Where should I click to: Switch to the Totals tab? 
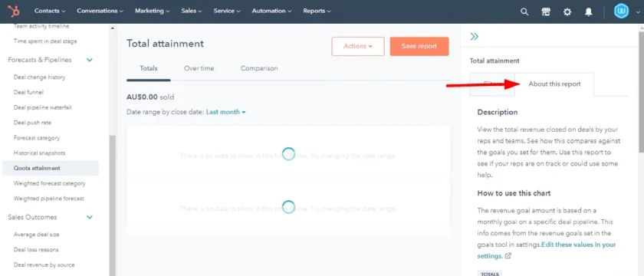click(148, 68)
